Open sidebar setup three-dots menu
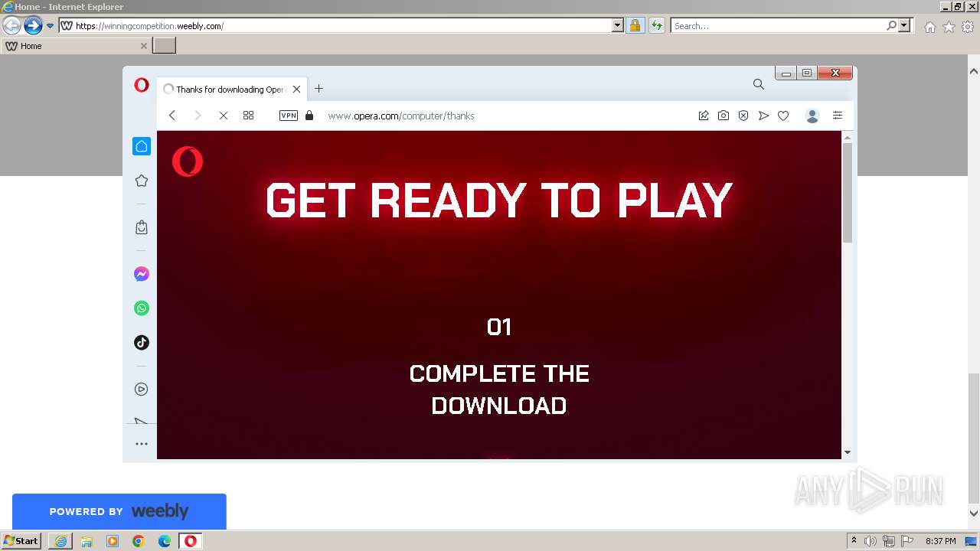 [141, 444]
